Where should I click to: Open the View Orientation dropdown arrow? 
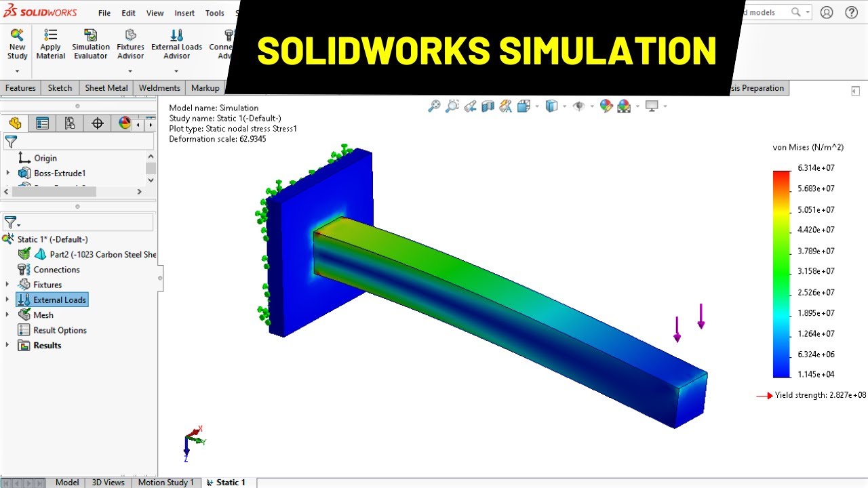[x=537, y=106]
